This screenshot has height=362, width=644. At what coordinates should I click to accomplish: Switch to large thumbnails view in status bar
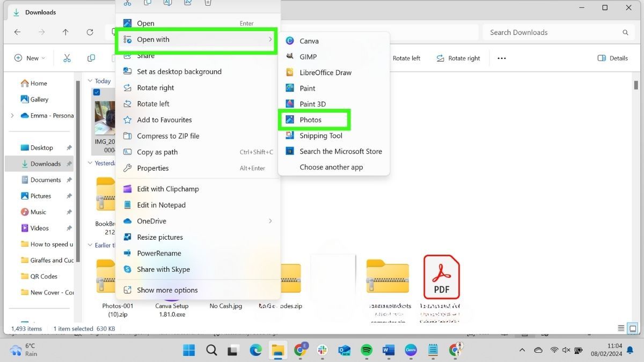point(632,328)
